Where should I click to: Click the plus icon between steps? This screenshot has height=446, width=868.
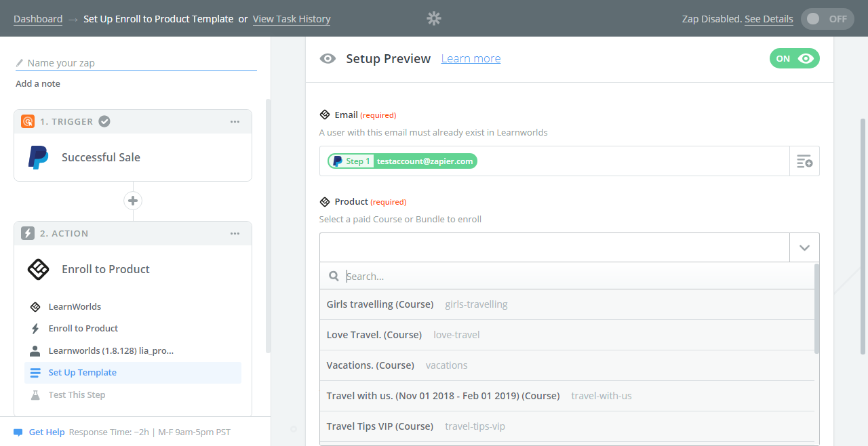(133, 201)
